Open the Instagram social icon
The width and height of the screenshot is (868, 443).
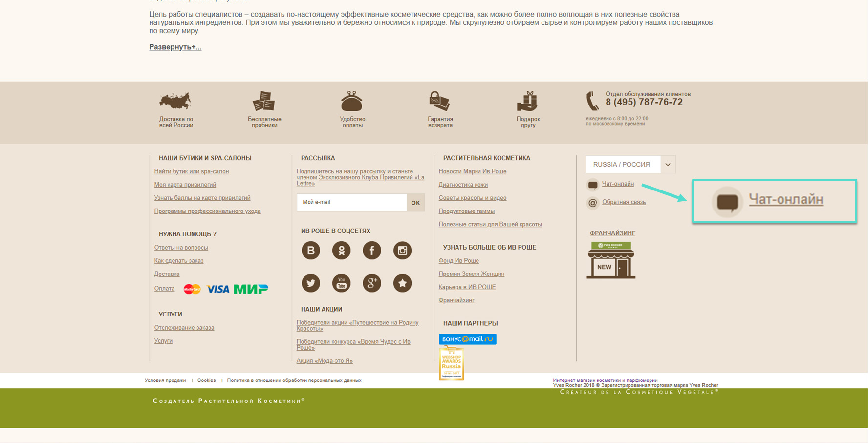click(402, 251)
